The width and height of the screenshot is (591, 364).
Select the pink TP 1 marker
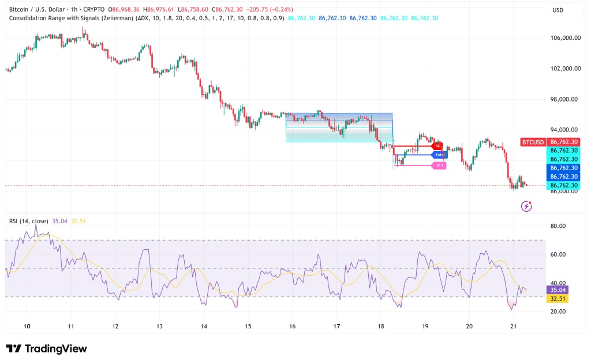point(438,166)
